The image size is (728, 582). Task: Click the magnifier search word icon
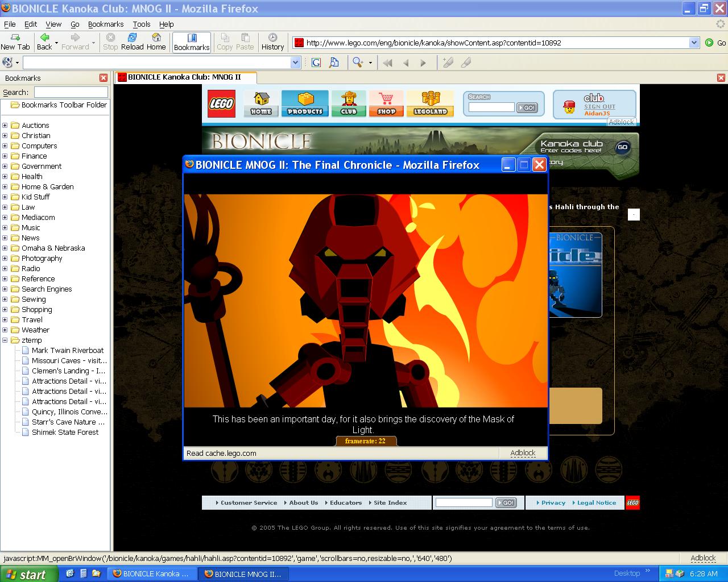[358, 63]
